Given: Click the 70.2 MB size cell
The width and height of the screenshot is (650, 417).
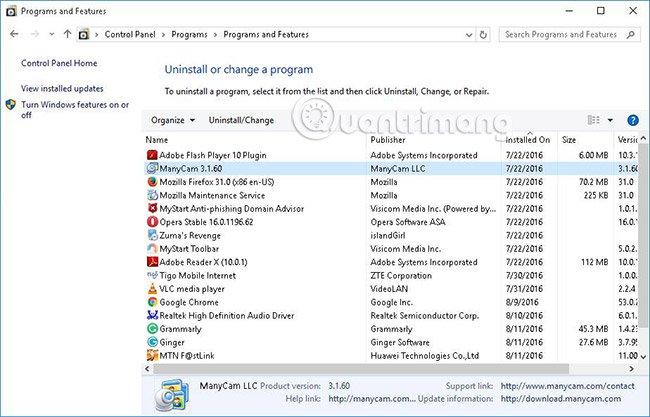Looking at the screenshot, I should [x=594, y=182].
